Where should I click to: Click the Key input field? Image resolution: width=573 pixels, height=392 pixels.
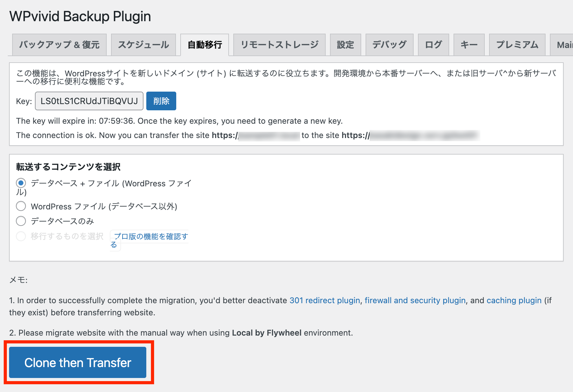[x=89, y=101]
